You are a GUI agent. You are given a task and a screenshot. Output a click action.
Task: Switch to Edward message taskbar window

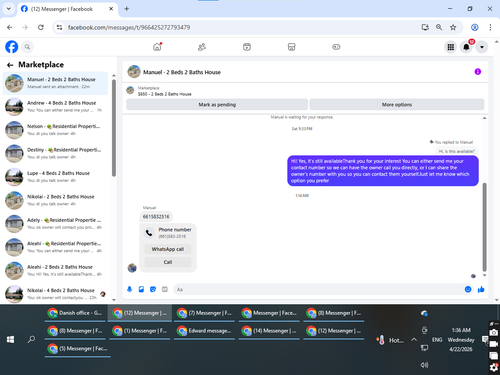[x=204, y=331]
